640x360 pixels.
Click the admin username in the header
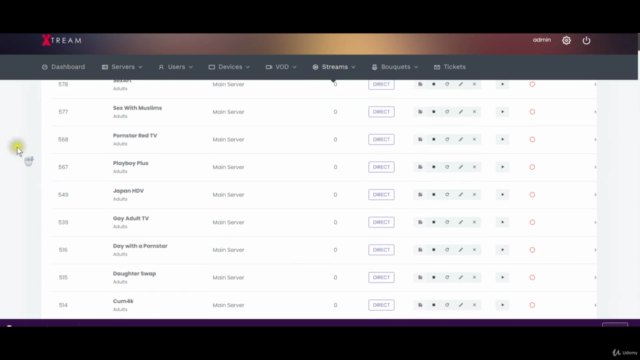(542, 40)
